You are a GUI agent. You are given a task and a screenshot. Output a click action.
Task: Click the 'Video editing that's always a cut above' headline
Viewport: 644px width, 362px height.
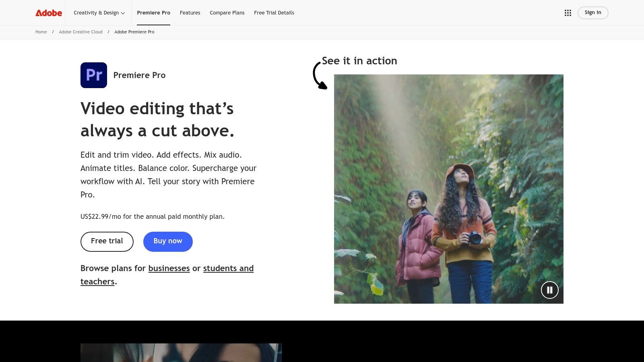[157, 119]
